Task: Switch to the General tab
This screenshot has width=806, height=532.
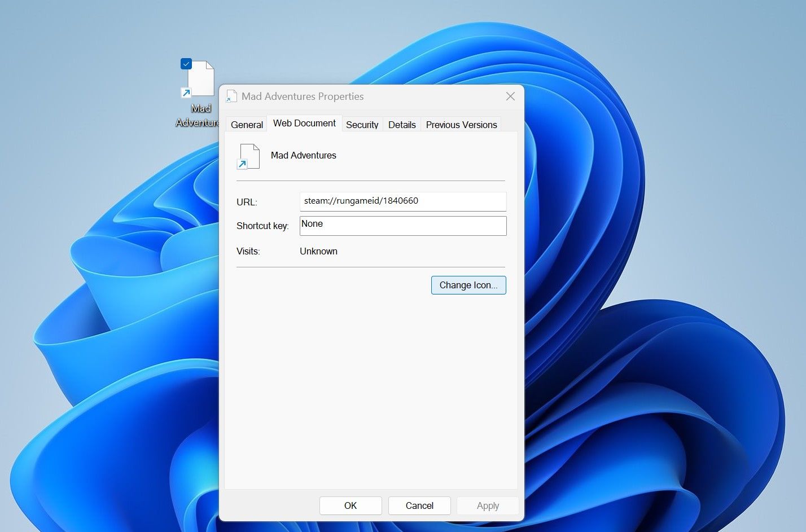Action: click(247, 125)
